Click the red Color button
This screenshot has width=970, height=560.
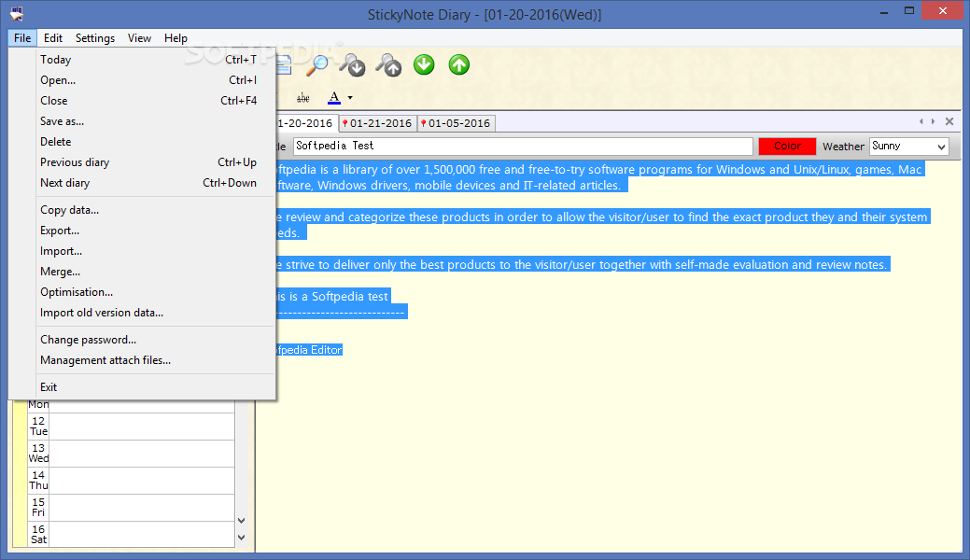tap(787, 146)
